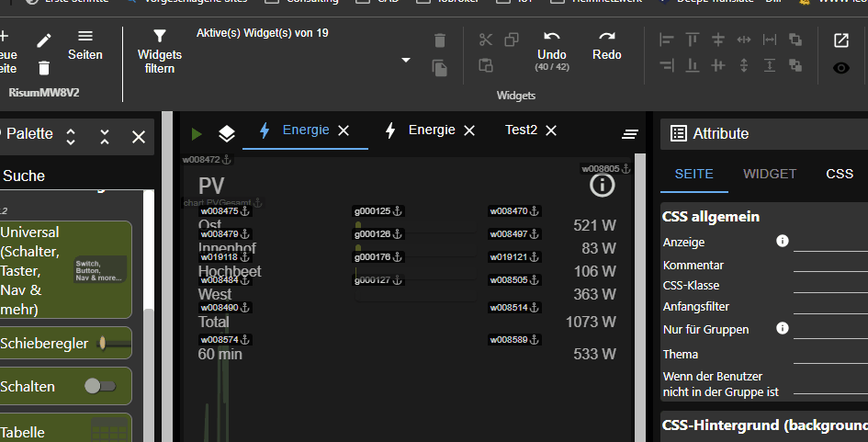Toggle the eye visibility icon in toolbar
This screenshot has height=442, width=868.
(840, 68)
